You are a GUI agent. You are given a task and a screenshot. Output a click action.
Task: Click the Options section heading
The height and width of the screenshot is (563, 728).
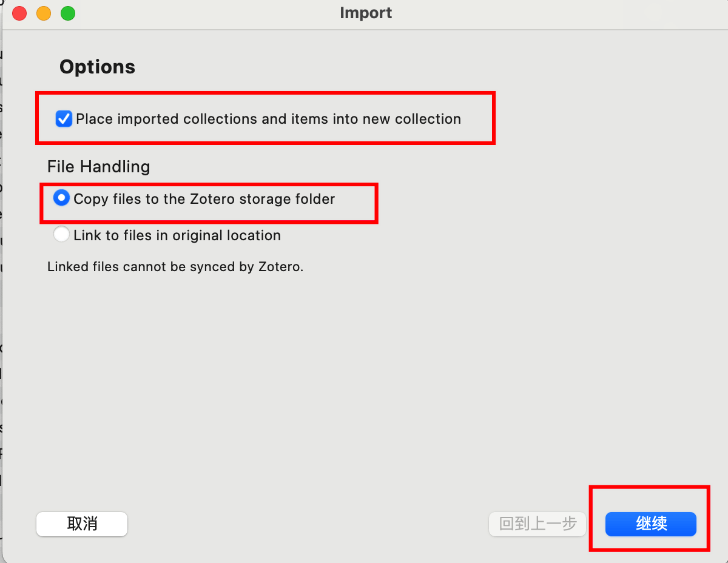97,67
